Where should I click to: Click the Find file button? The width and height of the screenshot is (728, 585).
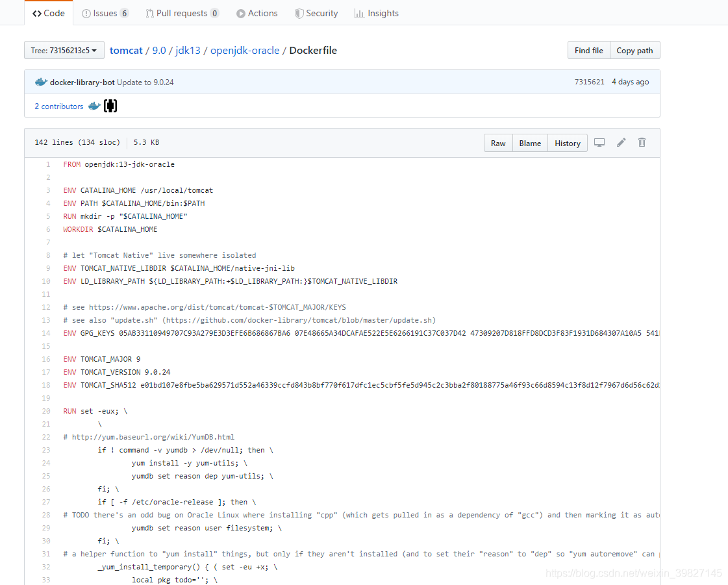(589, 50)
